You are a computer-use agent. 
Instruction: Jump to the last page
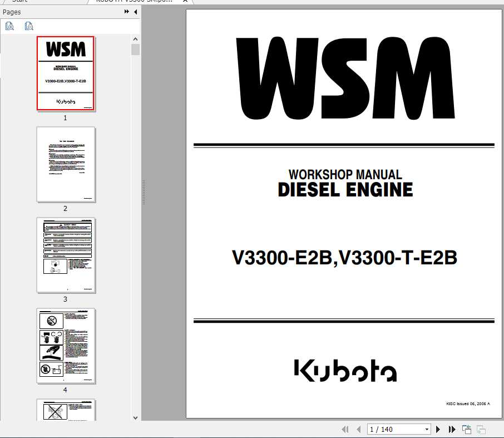(x=451, y=429)
